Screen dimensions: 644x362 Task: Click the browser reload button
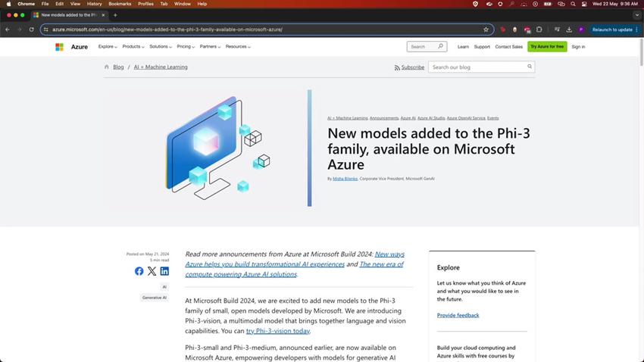[x=30, y=30]
